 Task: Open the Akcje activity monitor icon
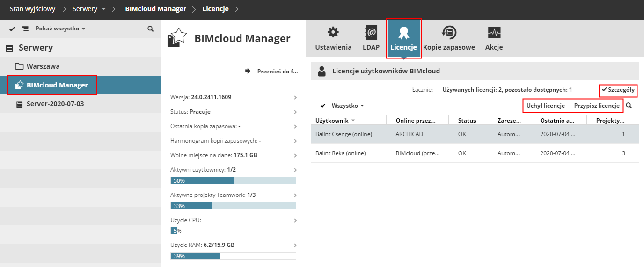pos(494,33)
